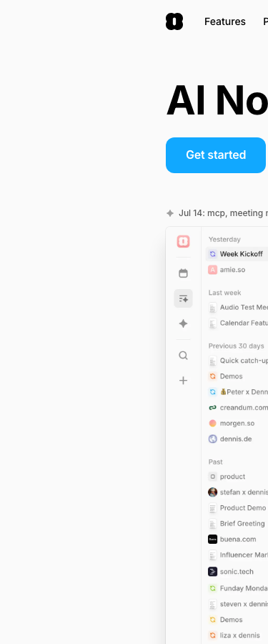The width and height of the screenshot is (268, 644).
Task: Open the liza x dennis note
Action: [x=239, y=635]
